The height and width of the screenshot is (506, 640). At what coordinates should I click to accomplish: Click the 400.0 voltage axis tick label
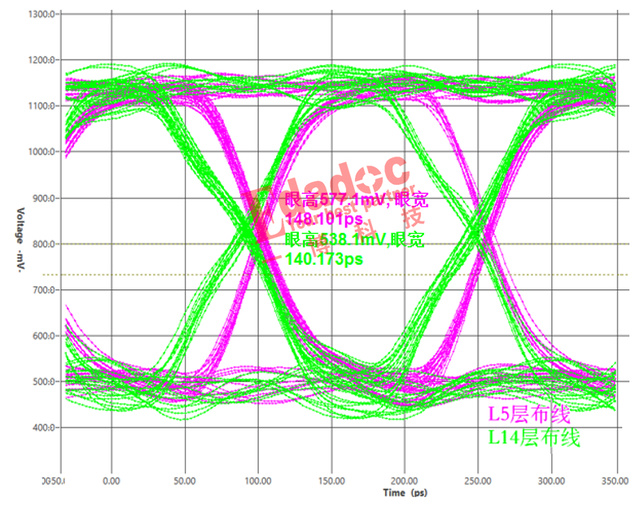(43, 428)
